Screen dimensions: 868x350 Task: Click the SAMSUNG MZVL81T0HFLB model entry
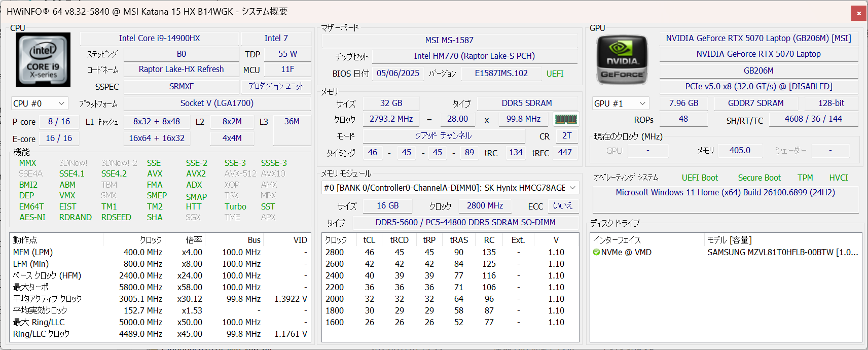[x=782, y=253]
